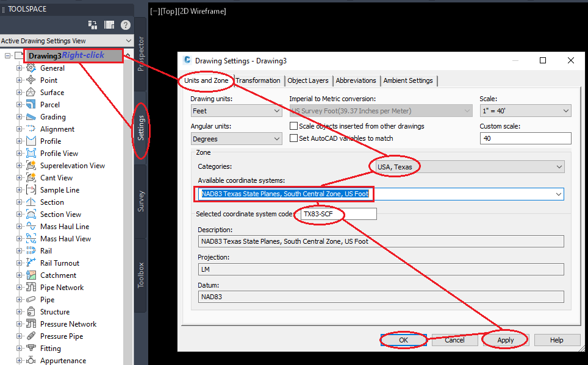Click the Help question mark icon in Toolspace

click(125, 25)
